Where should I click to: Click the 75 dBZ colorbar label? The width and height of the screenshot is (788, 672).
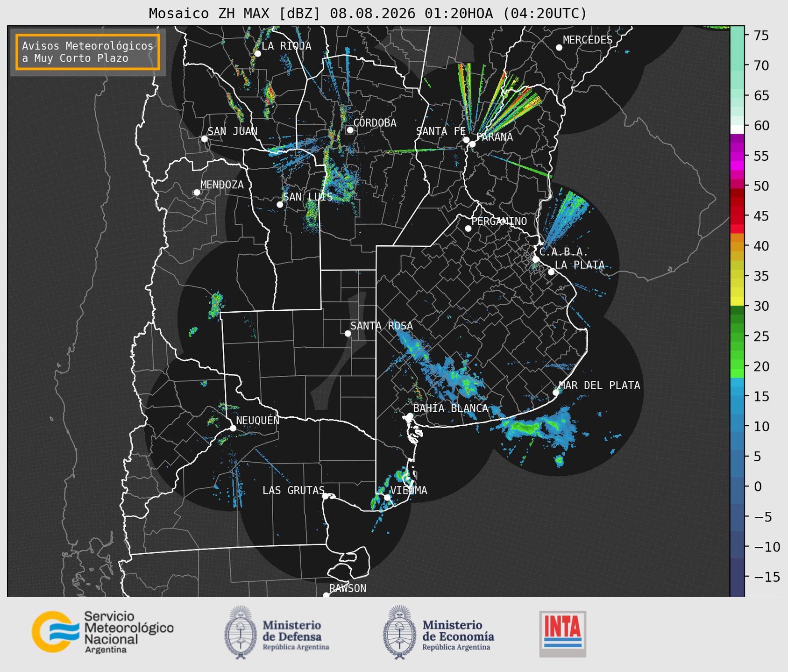(x=761, y=36)
